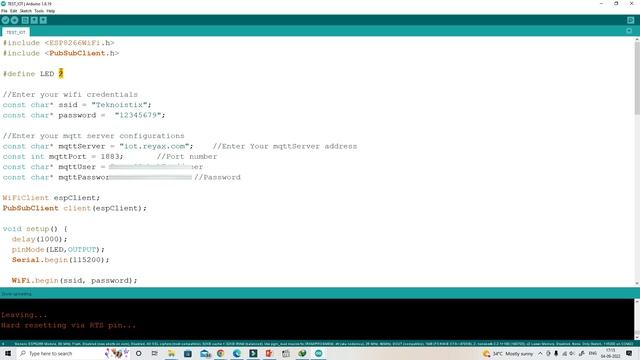This screenshot has width=640, height=360.
Task: Open the Tools menu
Action: pos(39,11)
